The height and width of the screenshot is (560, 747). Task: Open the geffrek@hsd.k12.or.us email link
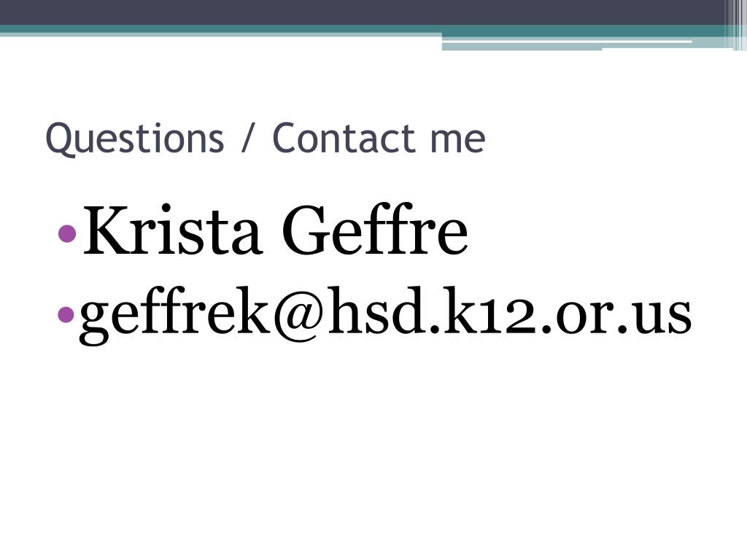point(385,315)
